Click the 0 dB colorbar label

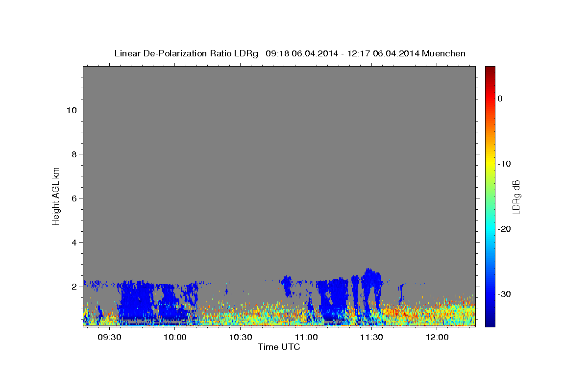pos(500,98)
